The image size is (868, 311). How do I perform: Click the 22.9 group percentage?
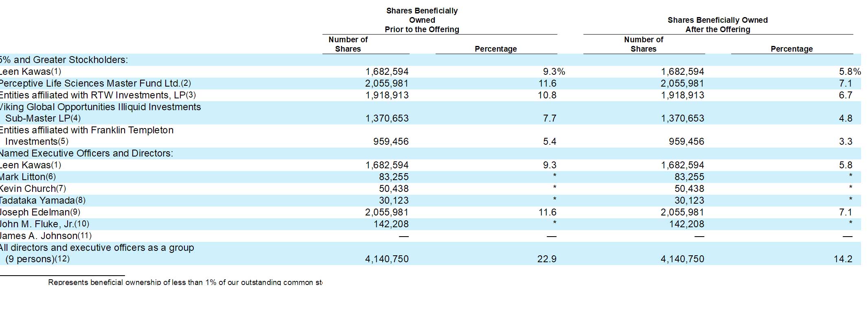point(547,259)
